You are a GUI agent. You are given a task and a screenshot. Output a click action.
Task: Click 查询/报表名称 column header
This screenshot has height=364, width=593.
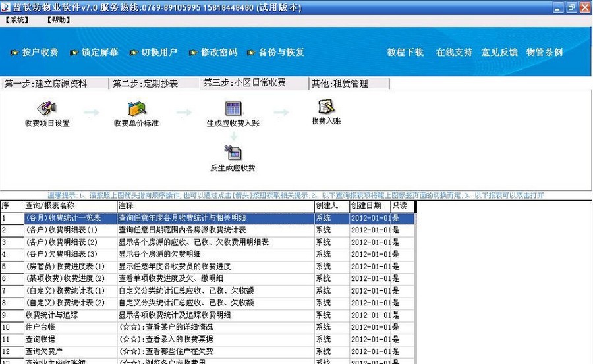(x=71, y=206)
